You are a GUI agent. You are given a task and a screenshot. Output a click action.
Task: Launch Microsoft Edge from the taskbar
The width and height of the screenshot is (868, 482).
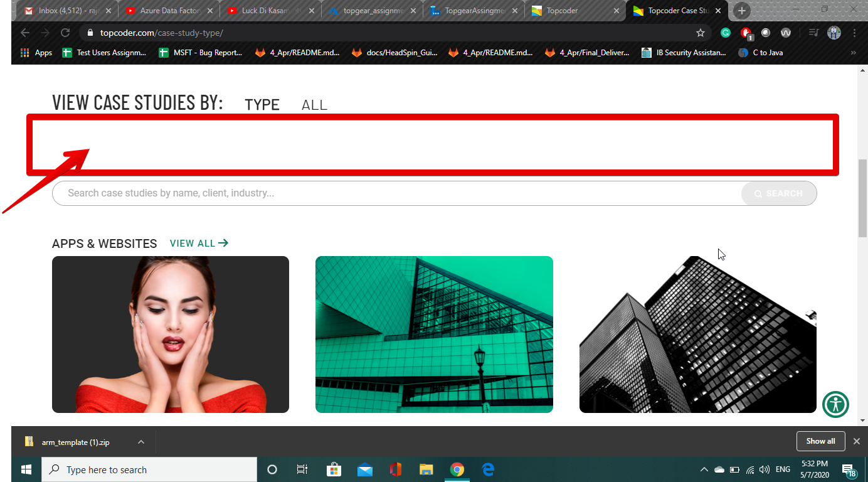[x=488, y=469]
